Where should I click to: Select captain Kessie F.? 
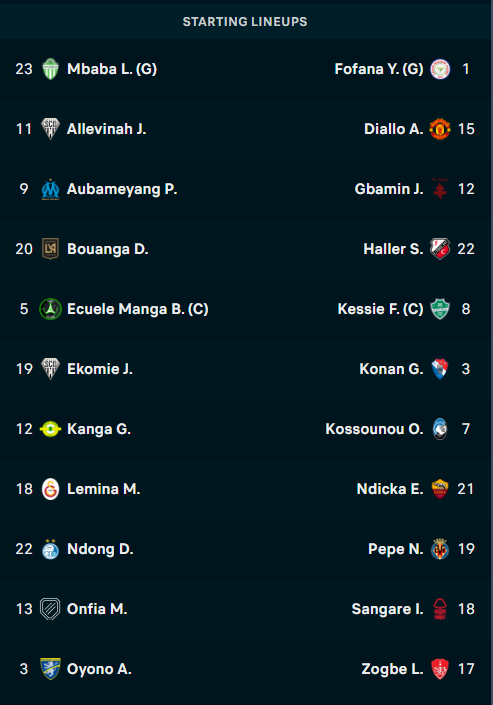tap(381, 309)
